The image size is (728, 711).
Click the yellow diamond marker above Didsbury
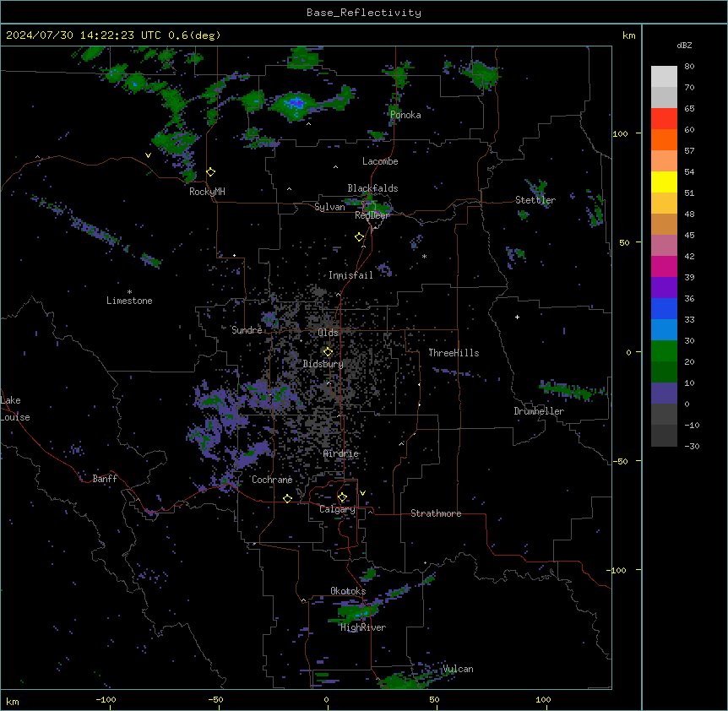pos(328,352)
